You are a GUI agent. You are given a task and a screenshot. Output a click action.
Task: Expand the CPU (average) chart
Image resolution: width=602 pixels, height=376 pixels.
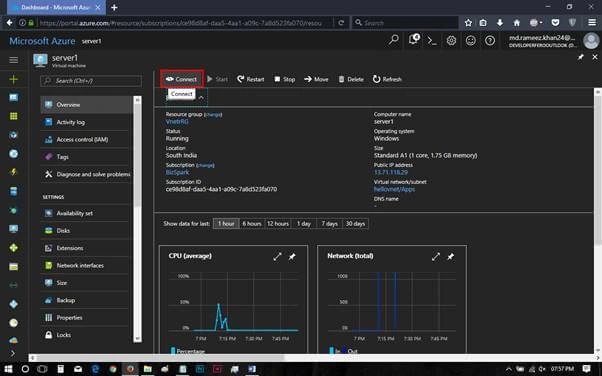click(x=277, y=257)
